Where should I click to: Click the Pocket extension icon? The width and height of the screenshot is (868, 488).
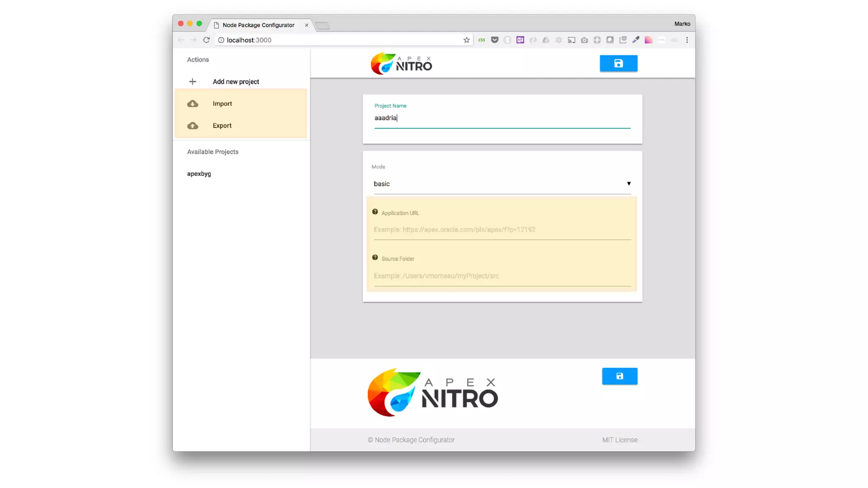pyautogui.click(x=495, y=40)
